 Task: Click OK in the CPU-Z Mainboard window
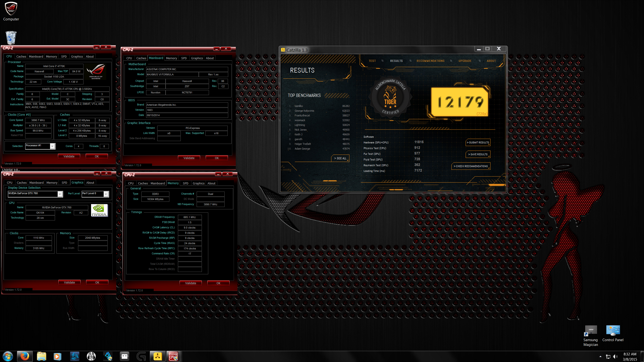[x=217, y=158]
